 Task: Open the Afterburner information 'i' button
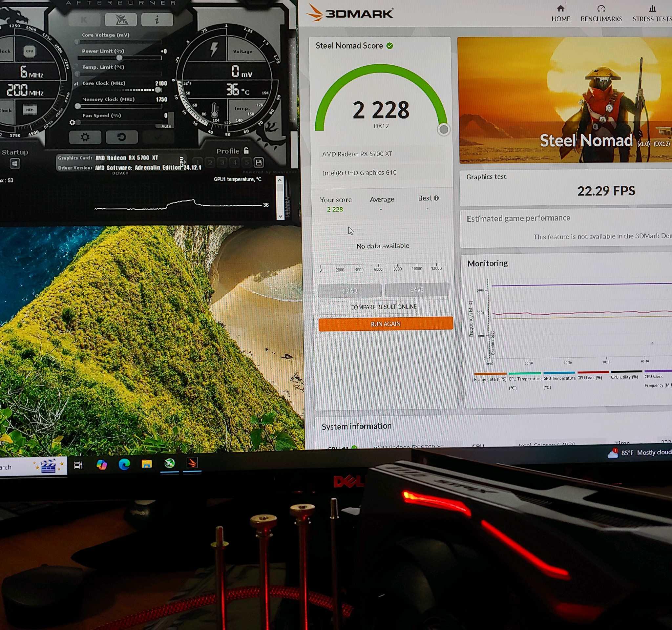click(157, 20)
